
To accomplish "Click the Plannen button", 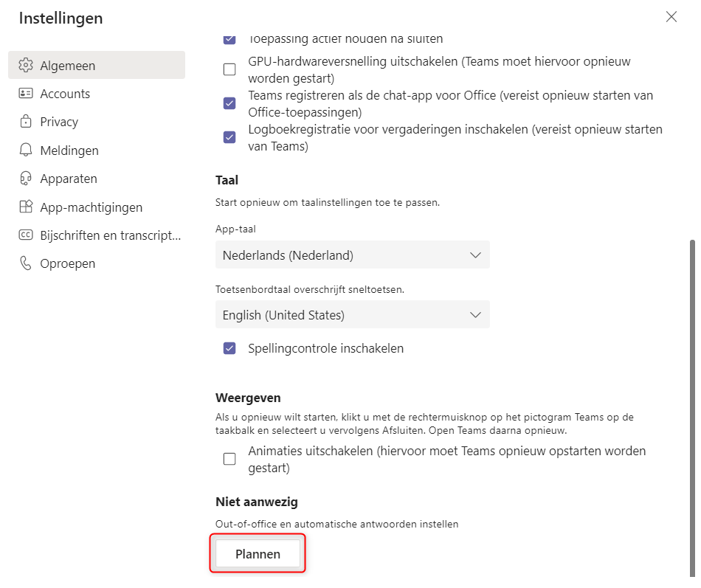I will tap(258, 553).
